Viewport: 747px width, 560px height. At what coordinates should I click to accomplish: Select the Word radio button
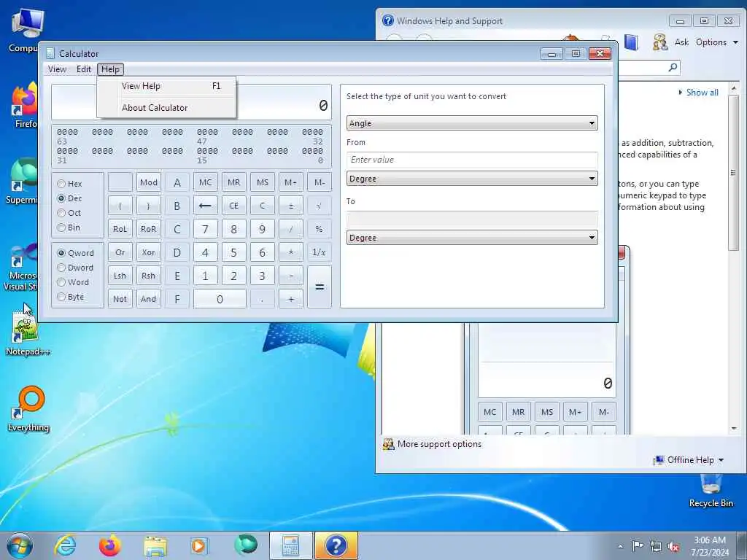coord(61,282)
